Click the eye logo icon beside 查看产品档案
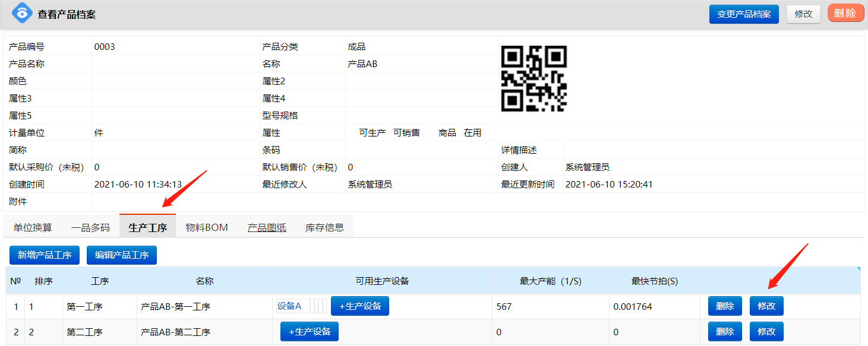868x346 pixels. (x=22, y=13)
